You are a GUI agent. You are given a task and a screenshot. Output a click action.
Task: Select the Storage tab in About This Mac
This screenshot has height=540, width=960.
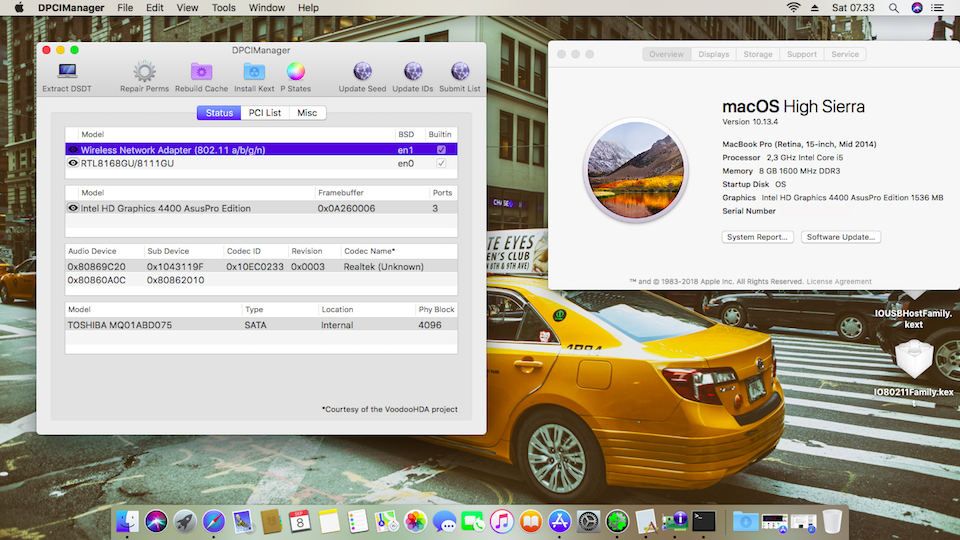[757, 54]
